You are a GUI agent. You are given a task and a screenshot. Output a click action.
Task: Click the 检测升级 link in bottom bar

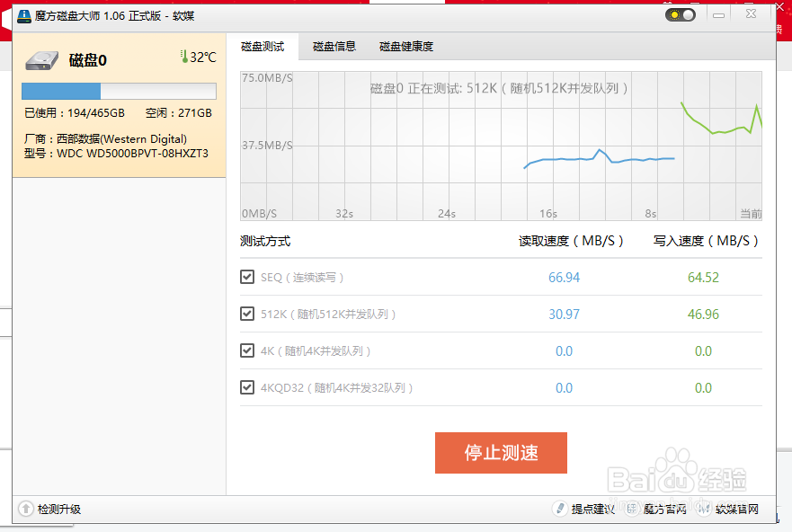57,509
